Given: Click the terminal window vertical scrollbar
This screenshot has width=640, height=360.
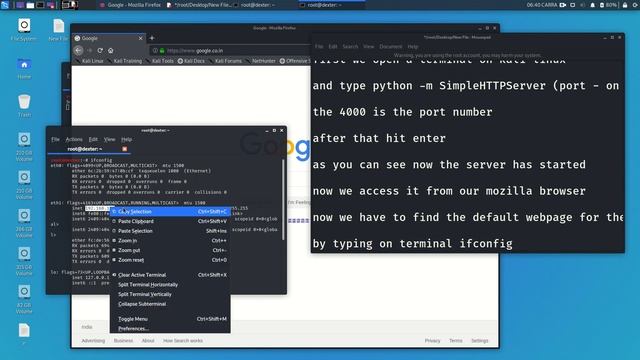Looking at the screenshot, I should click(283, 200).
